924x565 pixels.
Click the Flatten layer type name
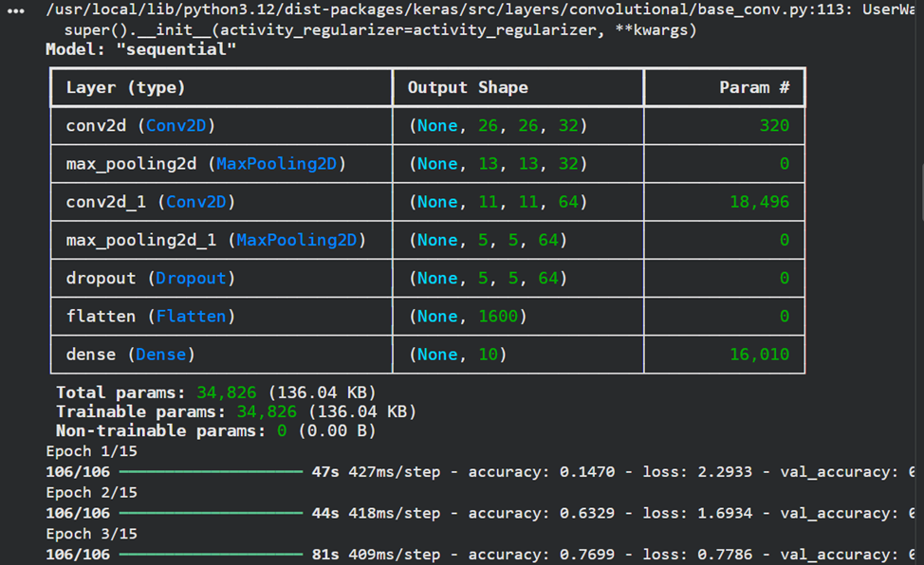192,317
